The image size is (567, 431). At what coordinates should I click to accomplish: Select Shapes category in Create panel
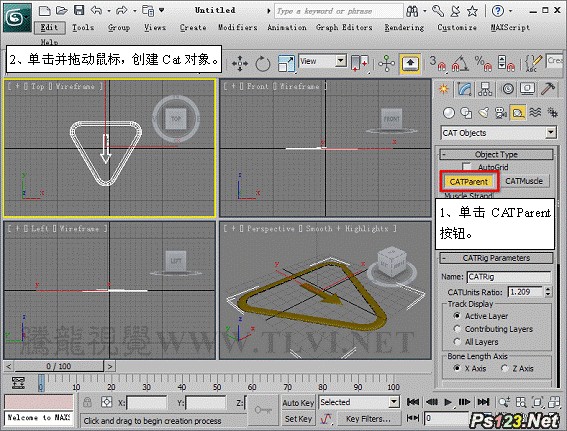coord(466,113)
